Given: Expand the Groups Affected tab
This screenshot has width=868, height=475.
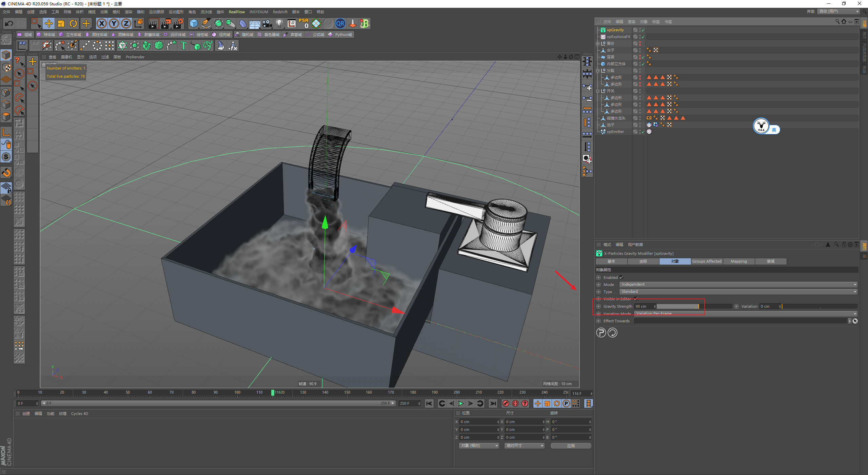Looking at the screenshot, I should click(x=707, y=261).
